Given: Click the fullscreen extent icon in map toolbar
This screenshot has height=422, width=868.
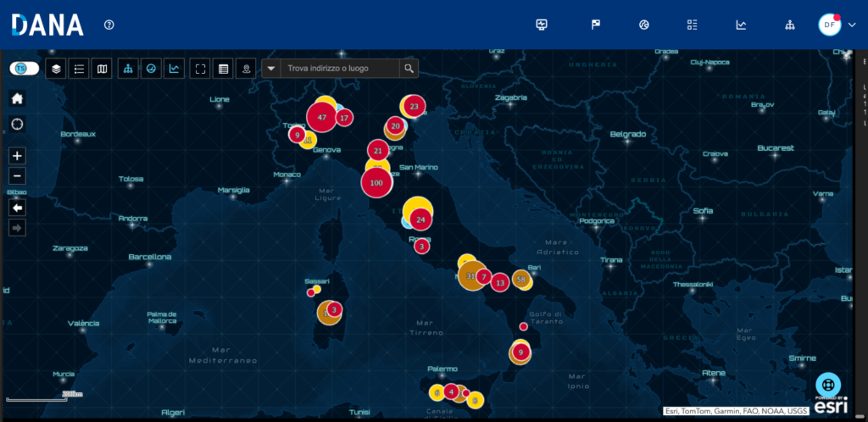Looking at the screenshot, I should 200,69.
